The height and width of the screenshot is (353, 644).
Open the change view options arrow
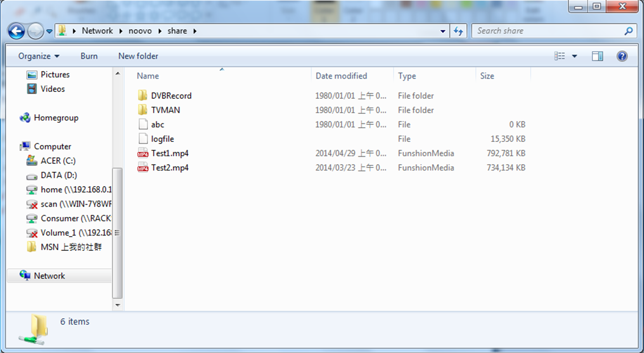click(574, 56)
